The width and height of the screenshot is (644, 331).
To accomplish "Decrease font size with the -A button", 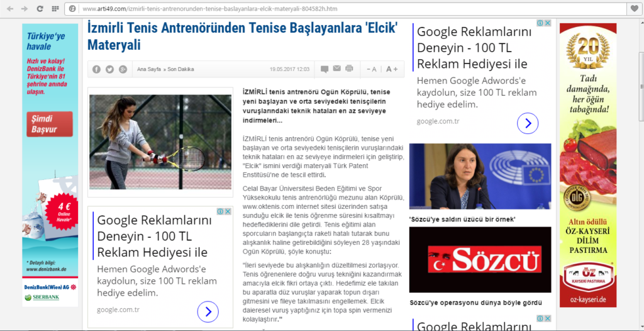I will (x=372, y=69).
